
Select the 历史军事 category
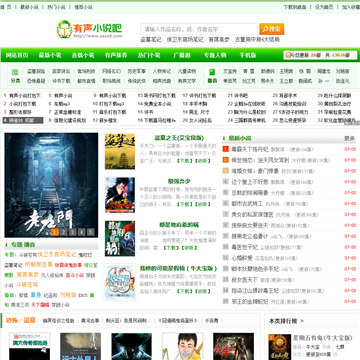click(x=137, y=71)
